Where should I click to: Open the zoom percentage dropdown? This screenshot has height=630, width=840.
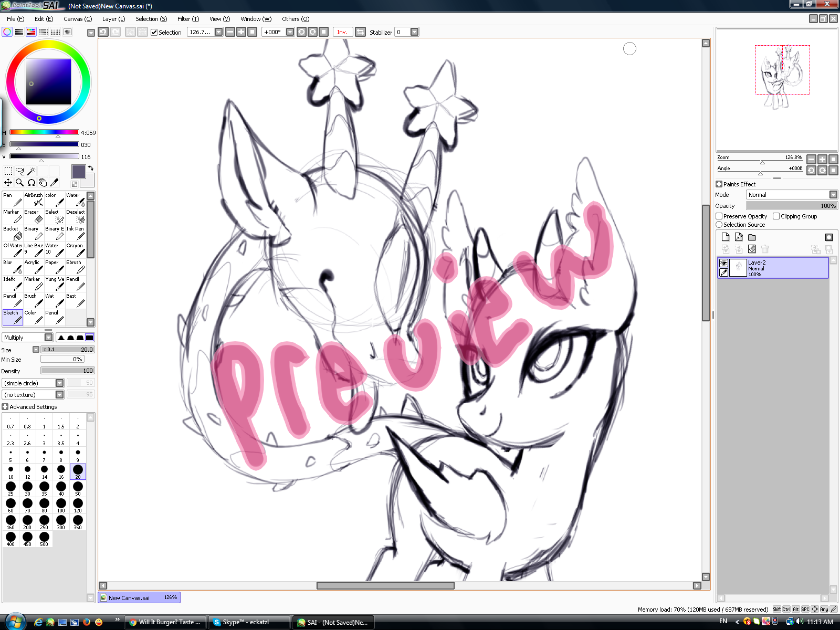219,32
